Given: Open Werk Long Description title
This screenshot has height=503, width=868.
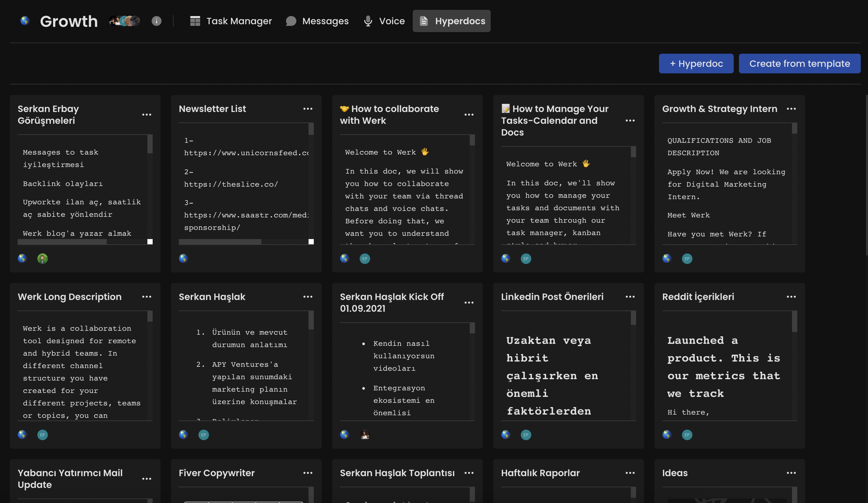Looking at the screenshot, I should pyautogui.click(x=69, y=297).
